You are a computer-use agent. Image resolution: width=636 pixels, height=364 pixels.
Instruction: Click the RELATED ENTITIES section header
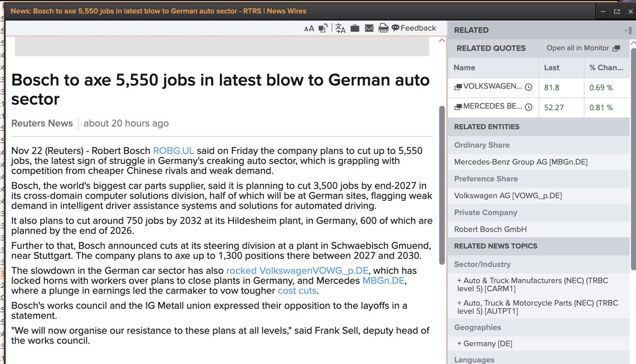pos(487,127)
